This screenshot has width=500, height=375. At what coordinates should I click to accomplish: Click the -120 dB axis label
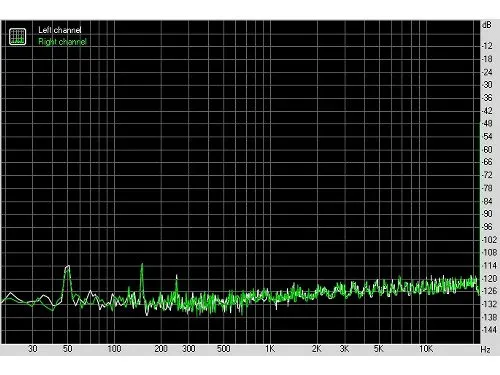click(489, 278)
